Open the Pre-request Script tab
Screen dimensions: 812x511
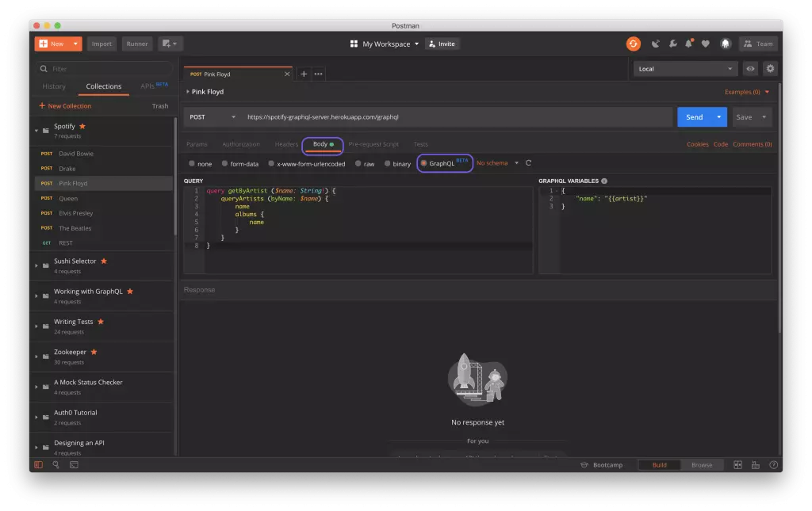click(x=373, y=144)
